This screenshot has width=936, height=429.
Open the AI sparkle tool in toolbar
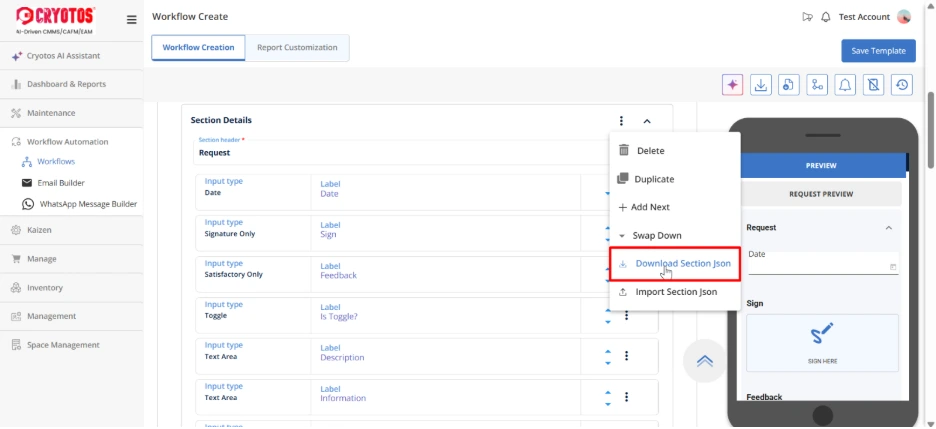point(732,85)
